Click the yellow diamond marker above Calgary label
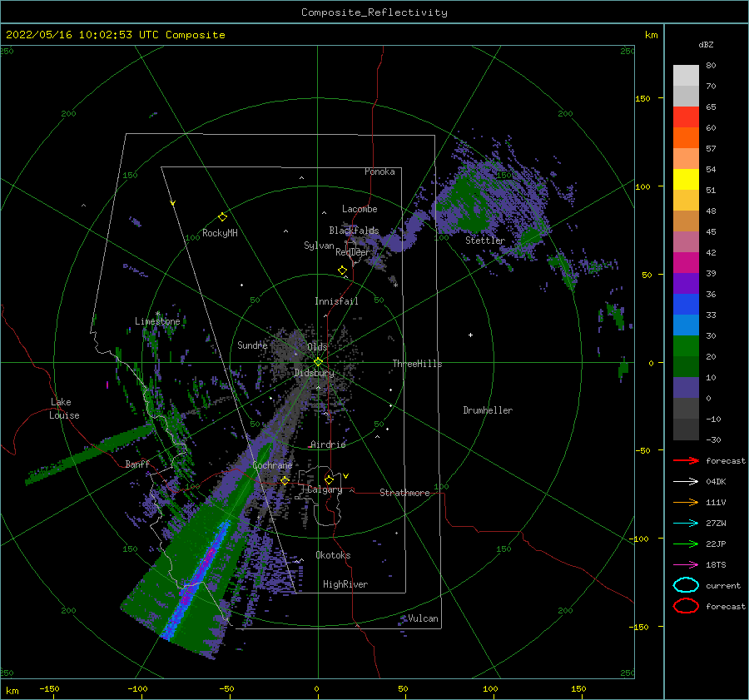Viewport: 749px width, 700px height. (329, 479)
